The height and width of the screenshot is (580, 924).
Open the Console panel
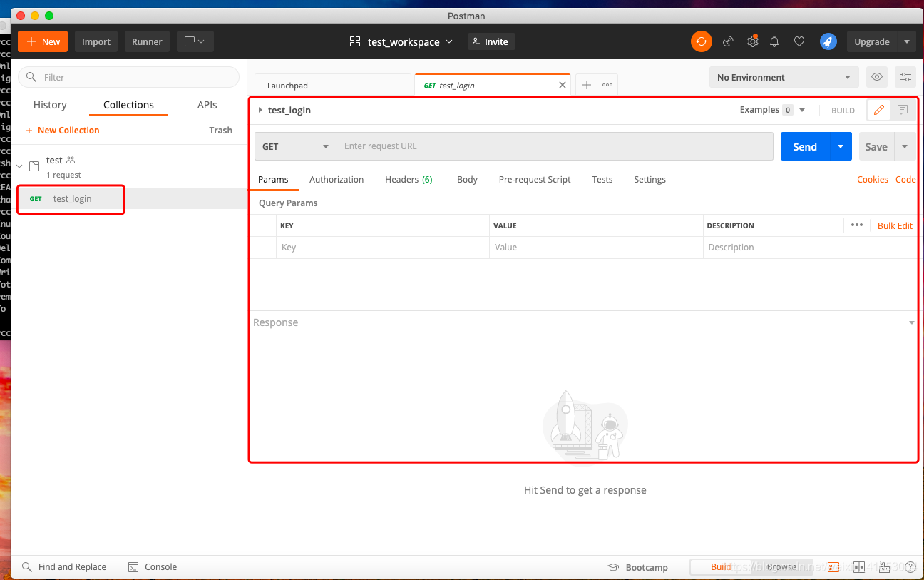[x=153, y=567]
